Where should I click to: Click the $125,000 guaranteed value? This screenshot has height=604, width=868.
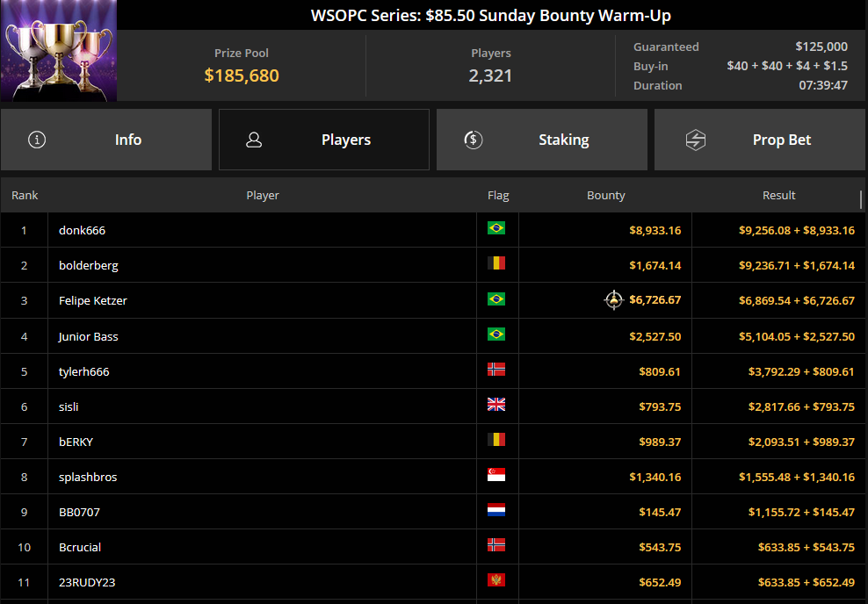821,47
